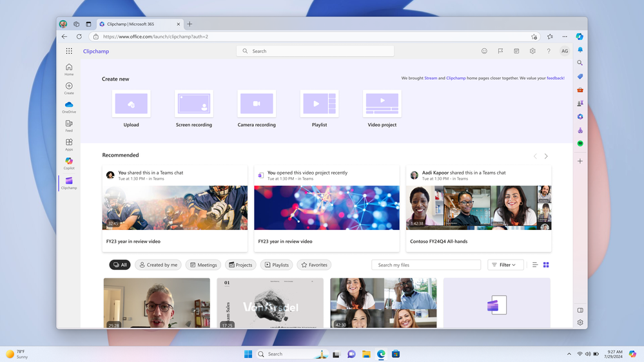Open the football FY23 year in review video

[x=175, y=208]
